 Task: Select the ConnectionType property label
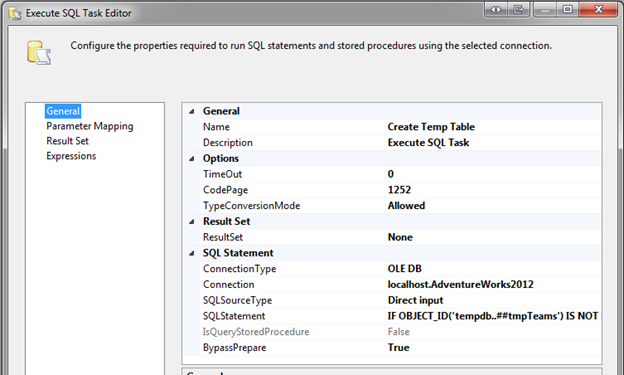click(240, 269)
